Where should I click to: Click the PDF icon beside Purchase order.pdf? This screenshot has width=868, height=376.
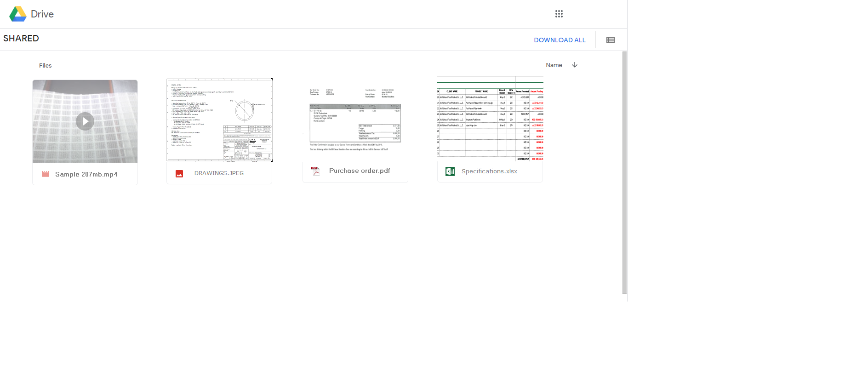pos(315,171)
